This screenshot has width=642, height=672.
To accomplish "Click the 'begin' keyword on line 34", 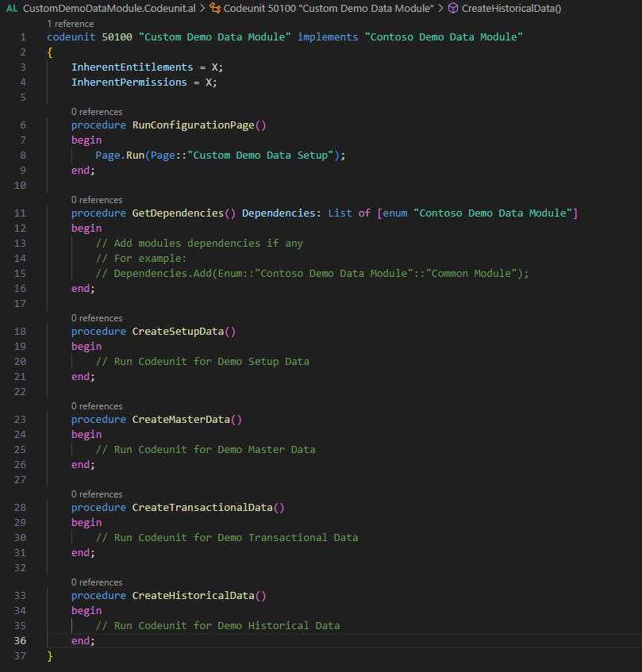I will click(x=86, y=611).
